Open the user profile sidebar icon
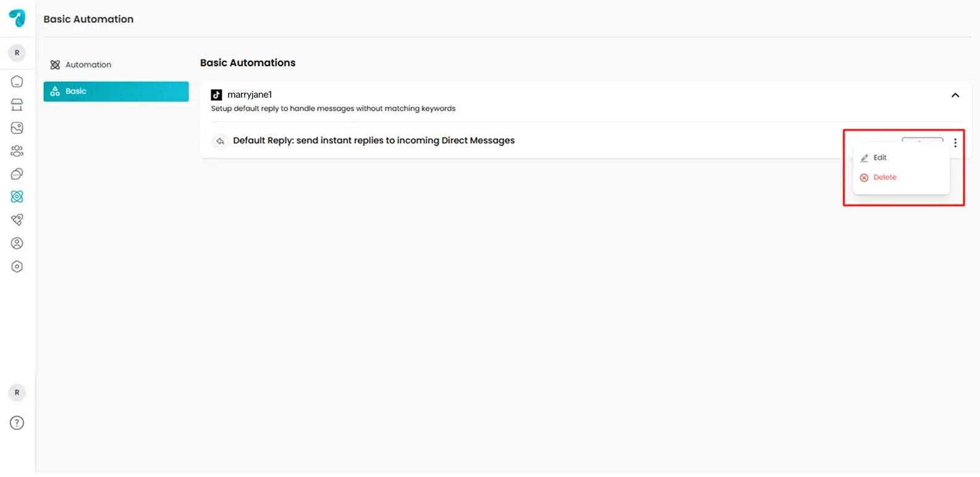 (17, 243)
